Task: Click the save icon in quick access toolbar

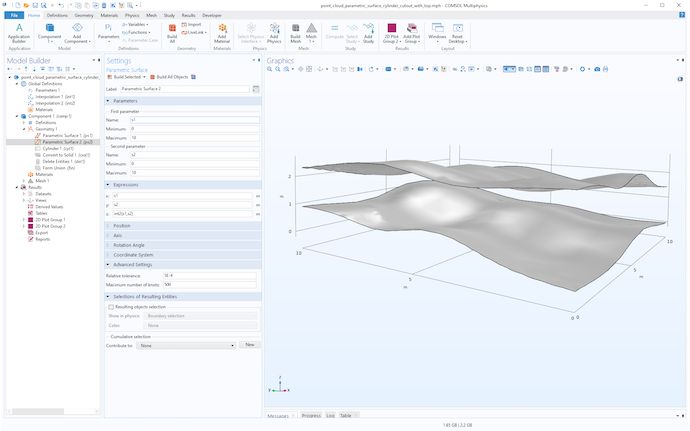Action: tap(35, 5)
